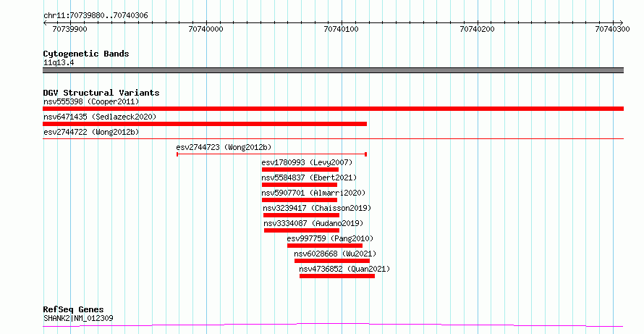Click the RefSeq Genes track heading
The image size is (644, 334).
tap(74, 309)
